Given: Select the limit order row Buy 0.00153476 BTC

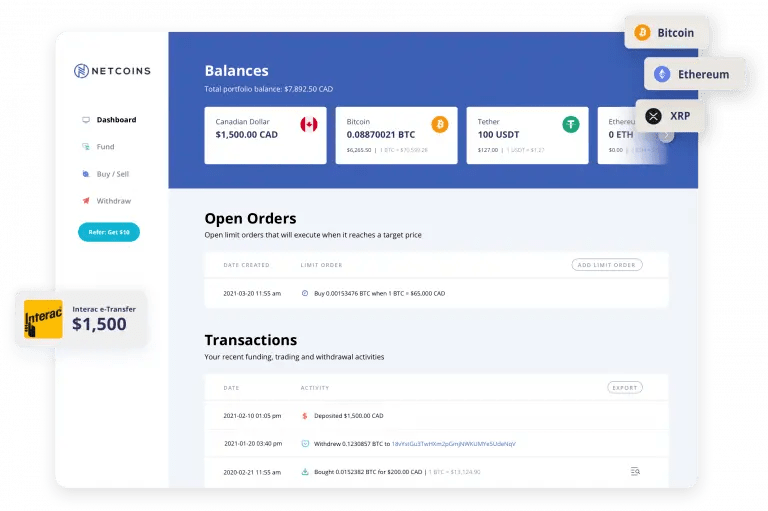Looking at the screenshot, I should [x=436, y=293].
